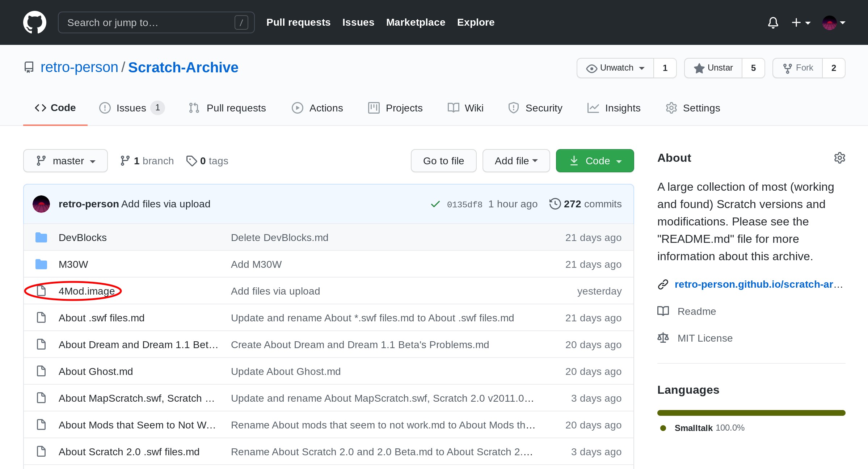Screen dimensions: 868x469
Task: Click the green commit status checkmark
Action: (x=435, y=204)
